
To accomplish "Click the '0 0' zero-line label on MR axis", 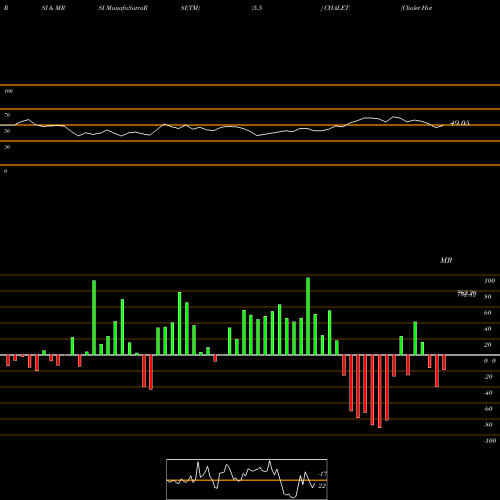I will click(x=490, y=361).
